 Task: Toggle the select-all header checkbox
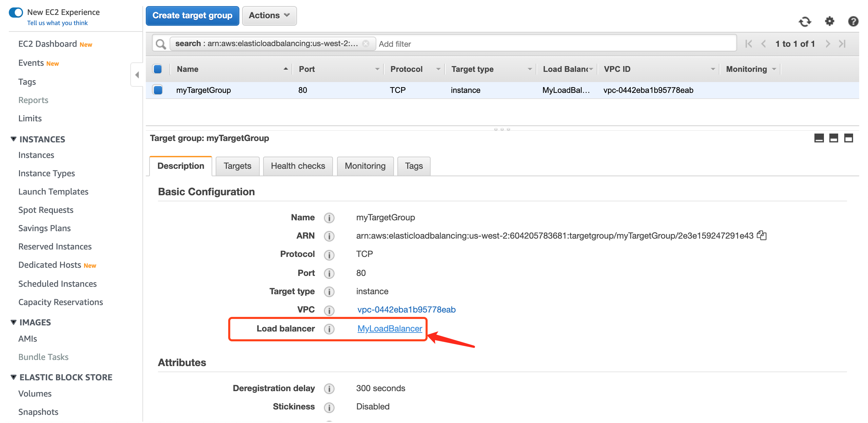158,69
